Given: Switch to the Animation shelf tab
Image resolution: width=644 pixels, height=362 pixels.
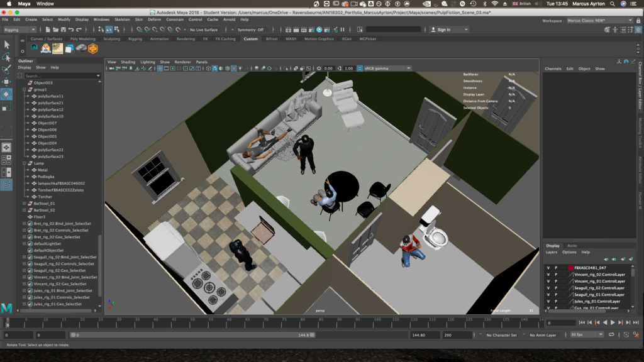Looking at the screenshot, I should (159, 39).
